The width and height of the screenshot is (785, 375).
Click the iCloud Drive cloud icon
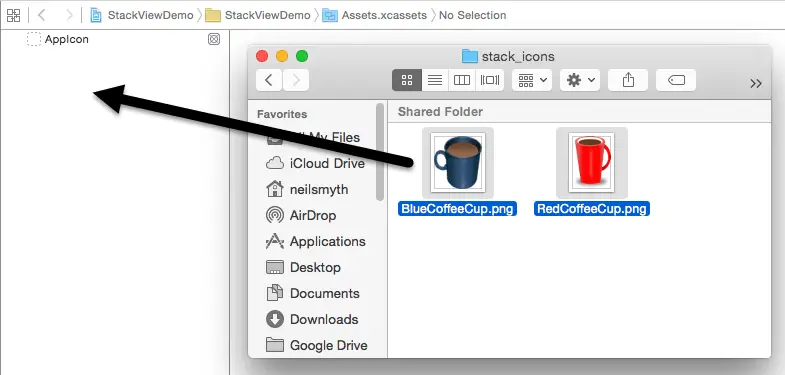(x=274, y=163)
